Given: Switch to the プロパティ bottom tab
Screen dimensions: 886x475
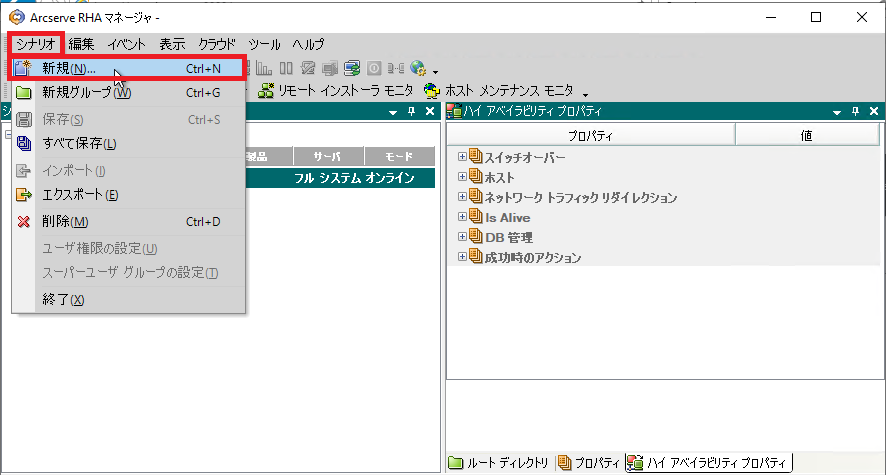Looking at the screenshot, I should click(x=589, y=463).
